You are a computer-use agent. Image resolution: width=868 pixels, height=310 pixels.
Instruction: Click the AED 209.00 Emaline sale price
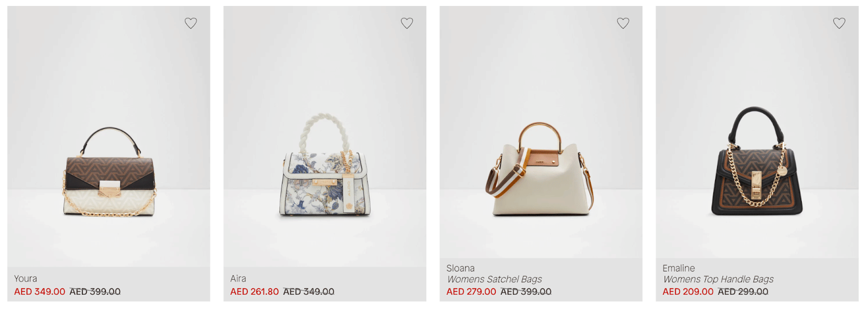coord(688,292)
